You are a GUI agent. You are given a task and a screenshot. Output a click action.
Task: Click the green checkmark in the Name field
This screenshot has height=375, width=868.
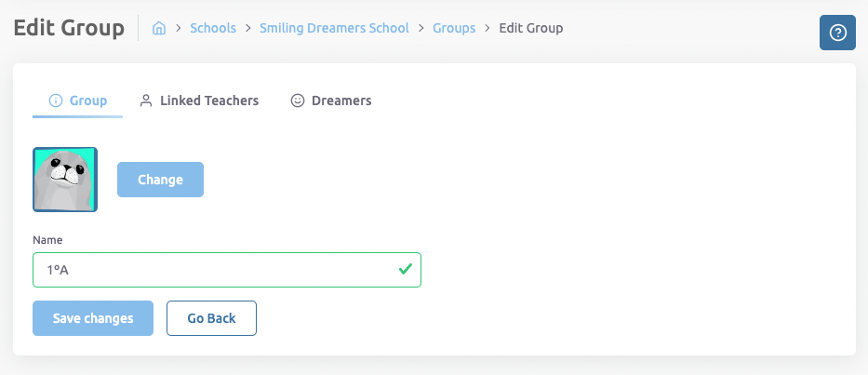click(405, 270)
